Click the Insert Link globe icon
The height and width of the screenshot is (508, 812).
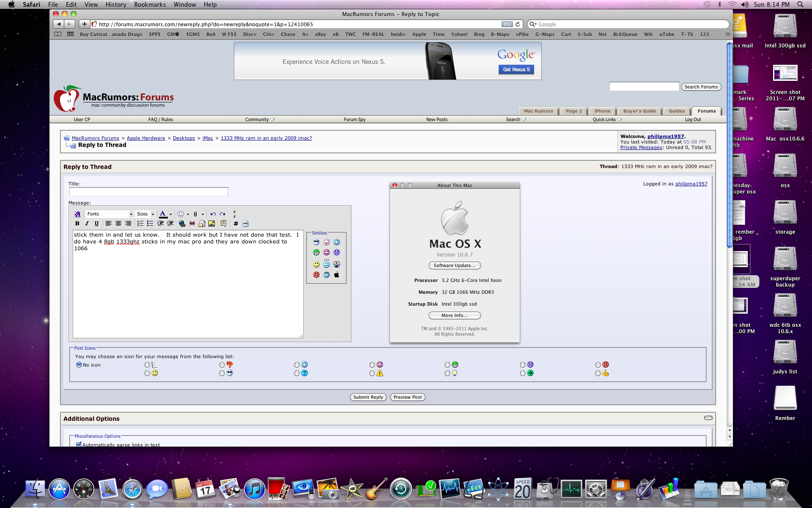pyautogui.click(x=182, y=224)
